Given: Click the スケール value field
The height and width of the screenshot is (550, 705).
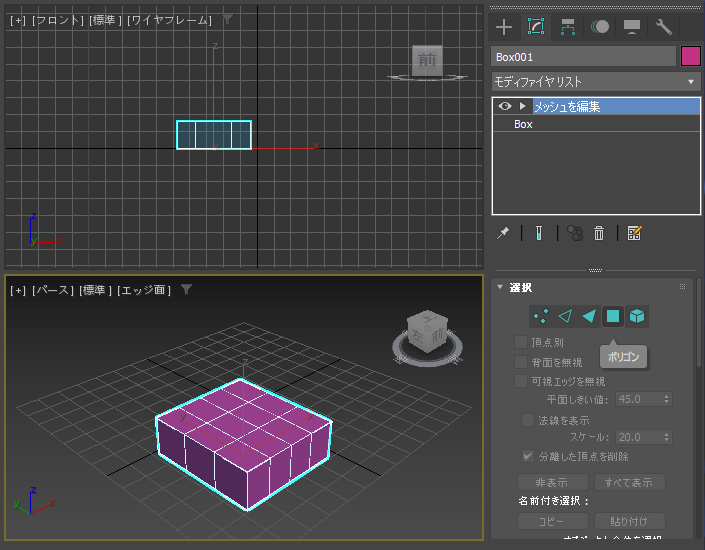Looking at the screenshot, I should coord(639,437).
